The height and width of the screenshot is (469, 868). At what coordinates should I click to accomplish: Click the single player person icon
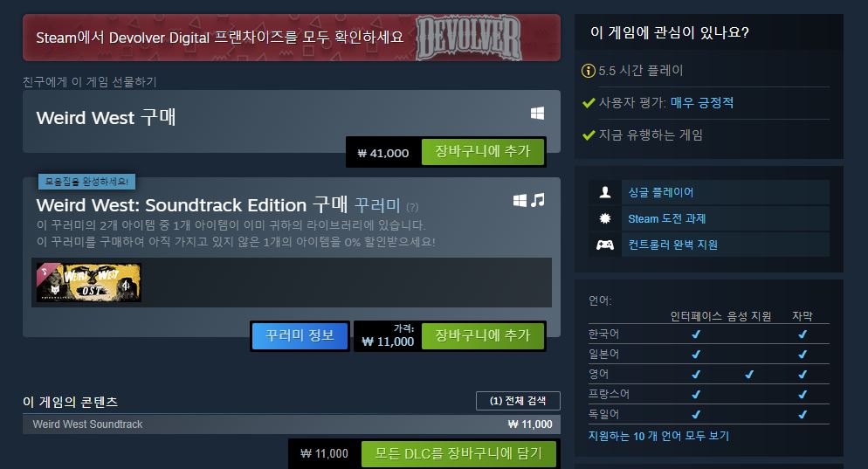[x=605, y=192]
